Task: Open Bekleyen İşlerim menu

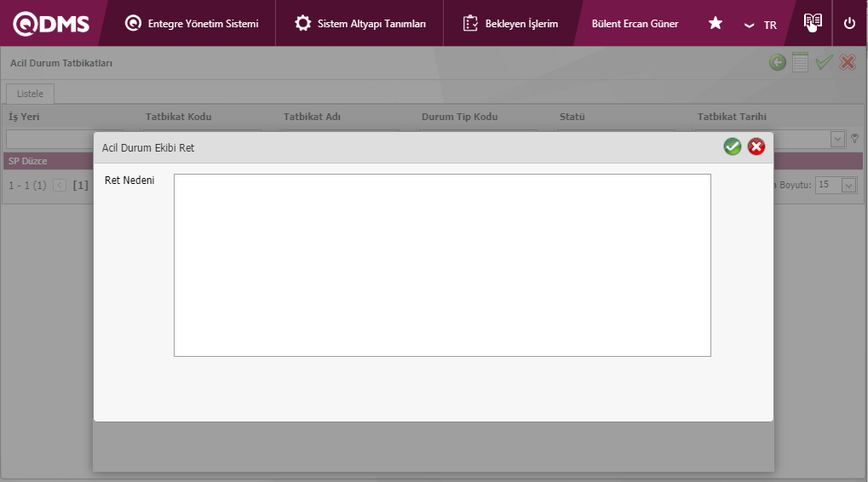Action: (x=510, y=24)
